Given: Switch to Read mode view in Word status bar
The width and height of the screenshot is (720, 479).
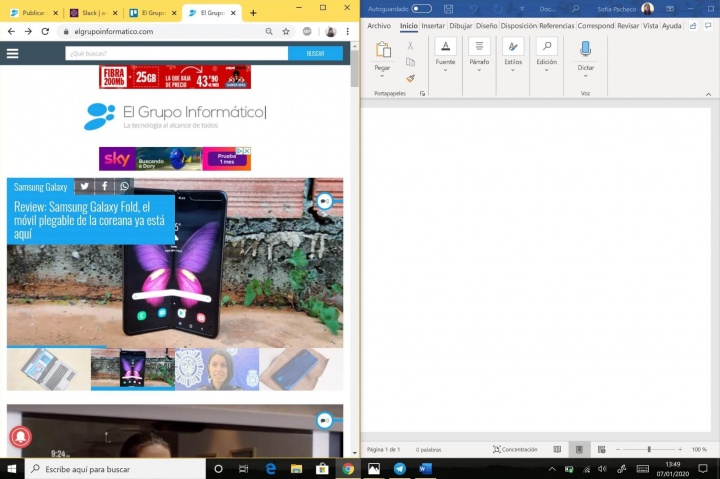Looking at the screenshot, I should tap(557, 449).
